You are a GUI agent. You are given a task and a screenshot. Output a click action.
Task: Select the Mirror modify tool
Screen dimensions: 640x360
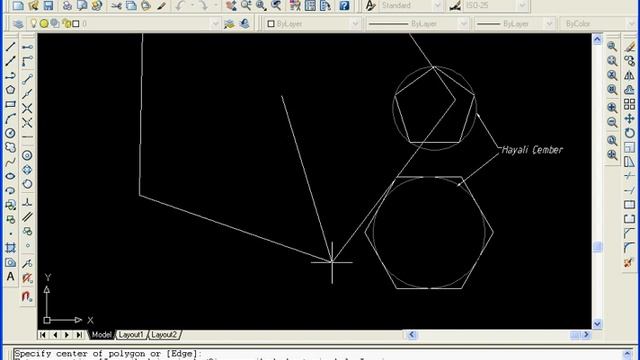pos(629,76)
